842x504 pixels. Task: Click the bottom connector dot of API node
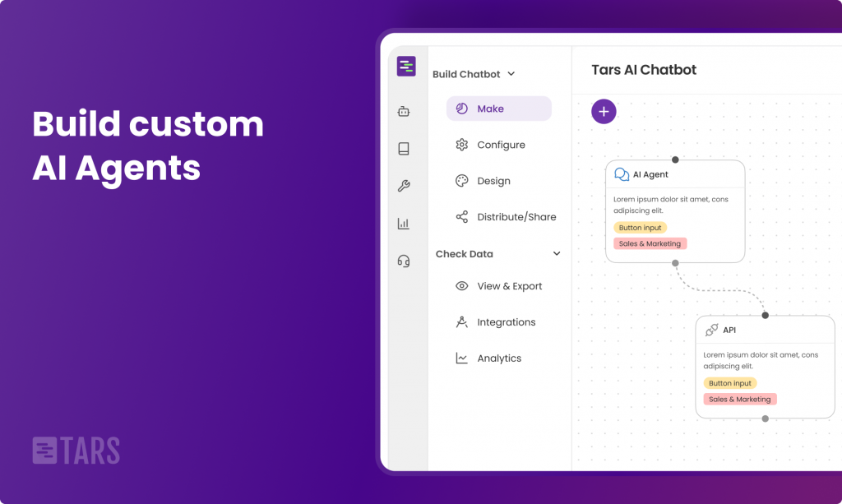coord(766,418)
